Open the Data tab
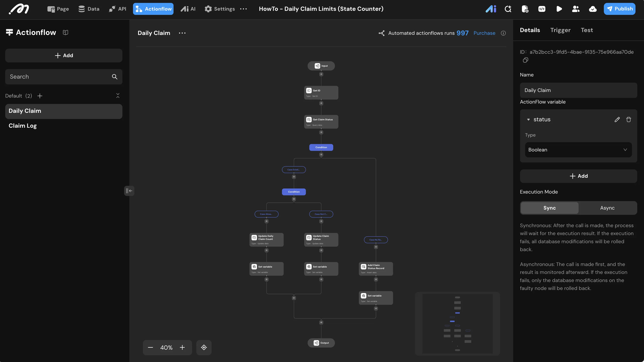This screenshot has width=644, height=362. [x=89, y=9]
